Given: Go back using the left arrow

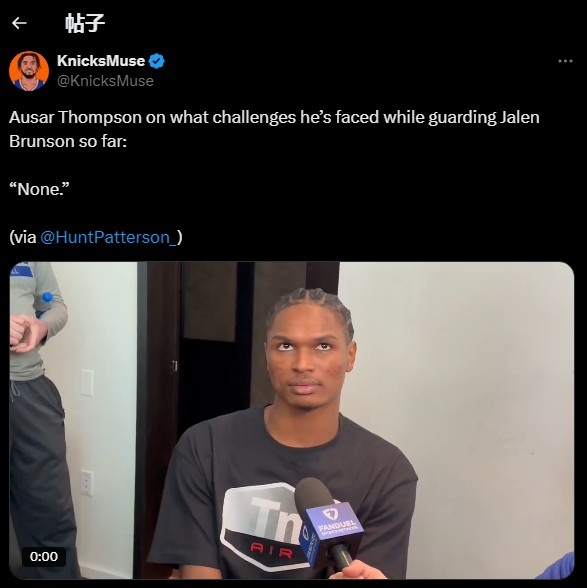Looking at the screenshot, I should pyautogui.click(x=19, y=23).
